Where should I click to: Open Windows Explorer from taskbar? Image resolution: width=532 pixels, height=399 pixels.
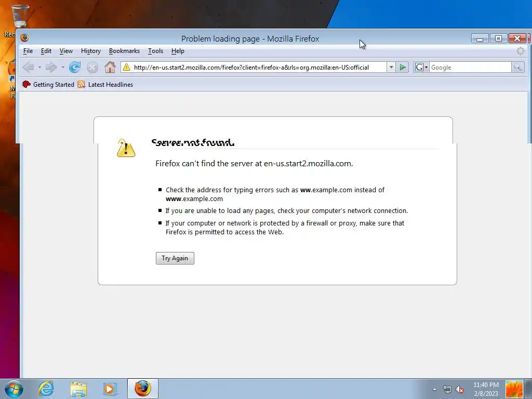coord(78,389)
